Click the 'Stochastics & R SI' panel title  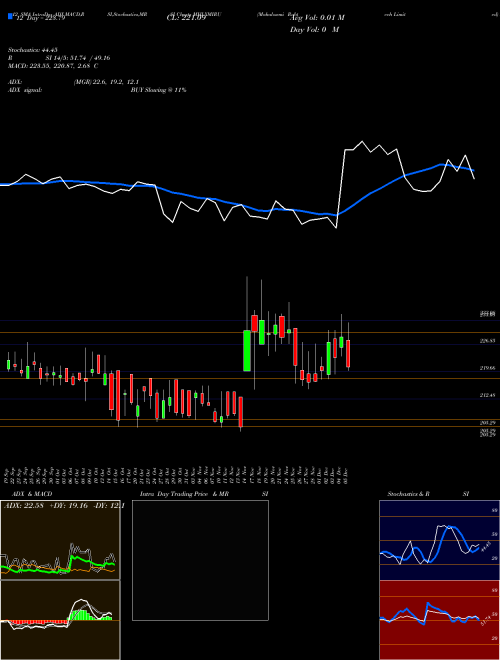tap(428, 494)
